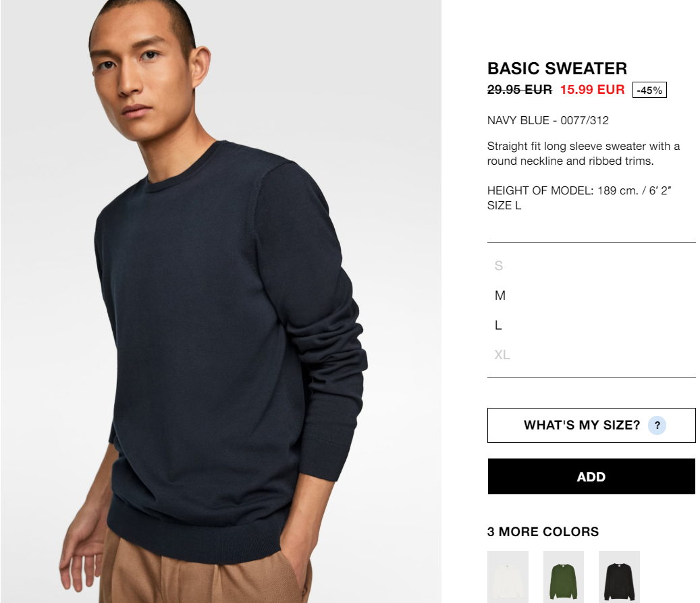Open the WHAT'S MY SIZE? guide

591,425
